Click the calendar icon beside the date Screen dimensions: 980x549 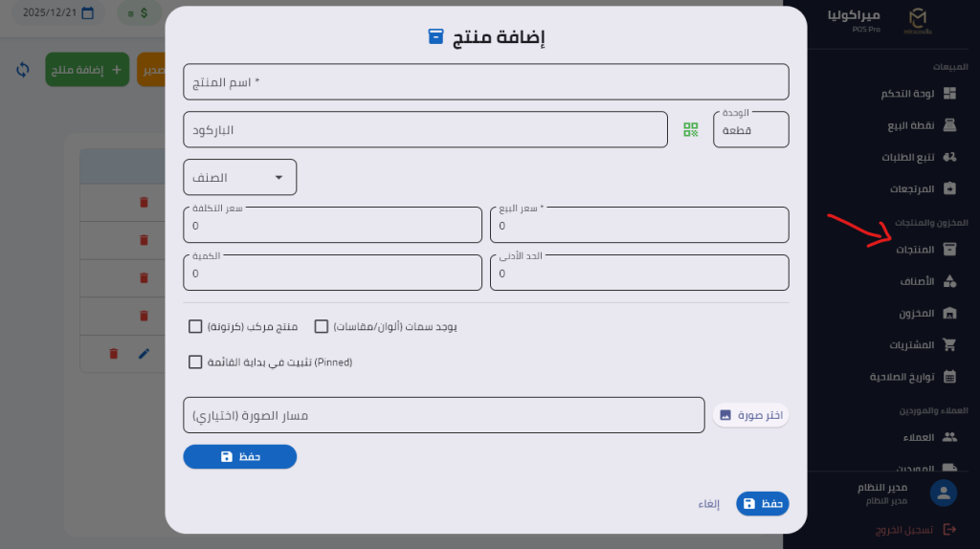tap(88, 14)
